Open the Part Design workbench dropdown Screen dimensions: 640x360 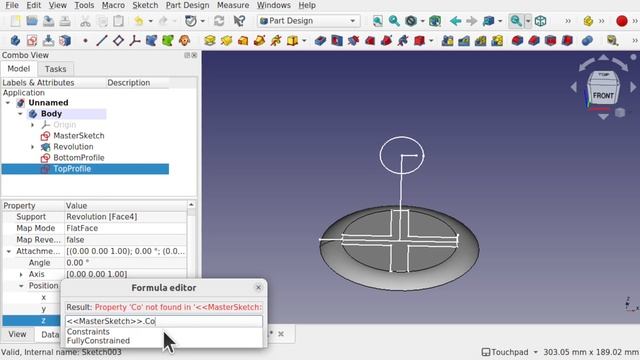309,21
